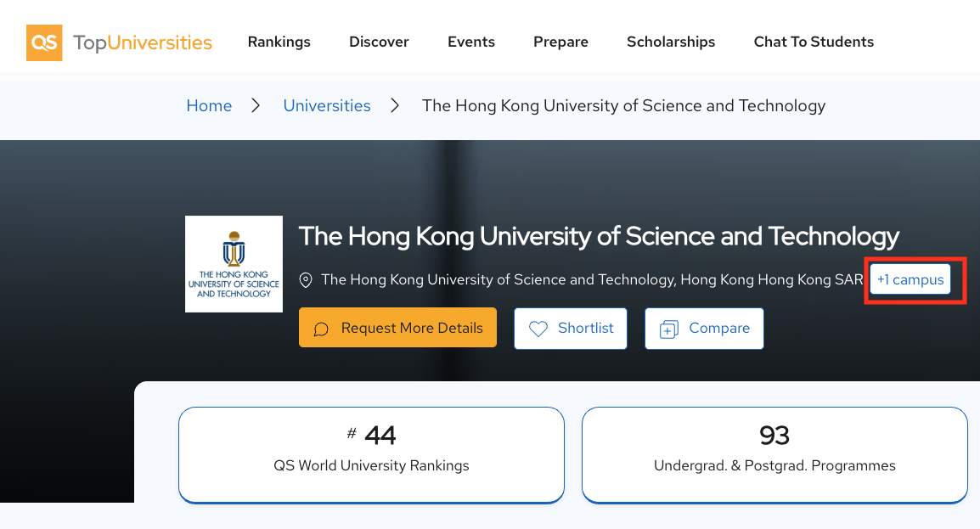Viewport: 980px width, 529px height.
Task: Select the 93 Undergrad. & Postgrad. Programmes card
Action: pyautogui.click(x=774, y=453)
